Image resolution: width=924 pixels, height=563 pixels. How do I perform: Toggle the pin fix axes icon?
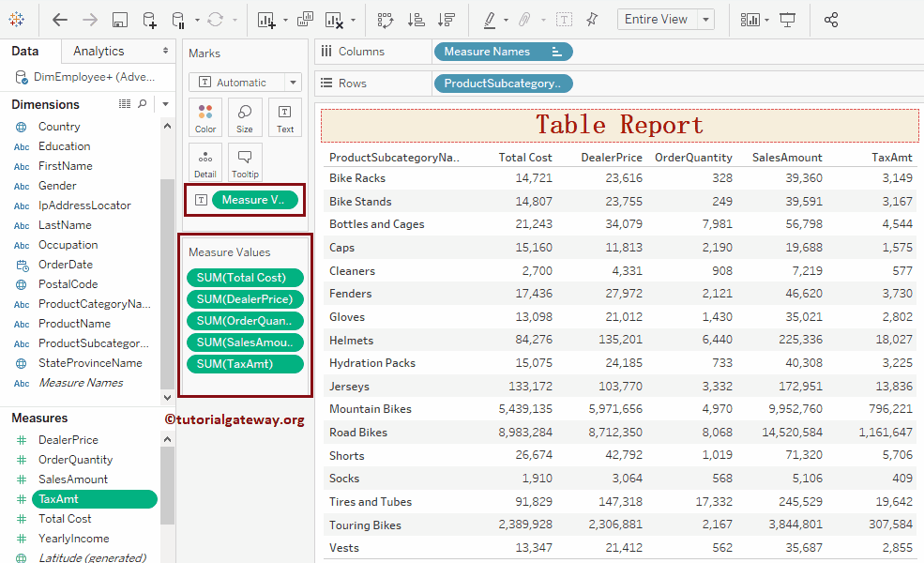591,20
